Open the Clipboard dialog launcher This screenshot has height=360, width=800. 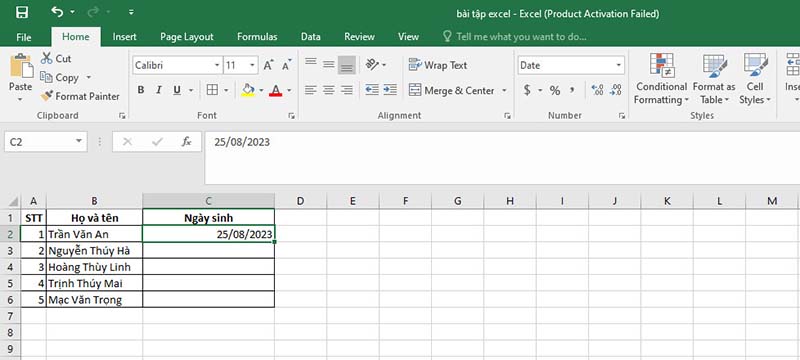click(x=122, y=116)
